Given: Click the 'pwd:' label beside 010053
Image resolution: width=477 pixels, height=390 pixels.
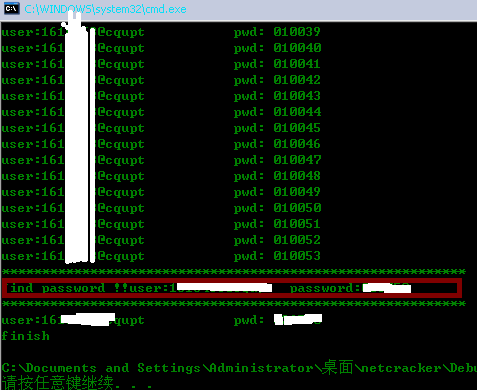Looking at the screenshot, I should 249,257.
